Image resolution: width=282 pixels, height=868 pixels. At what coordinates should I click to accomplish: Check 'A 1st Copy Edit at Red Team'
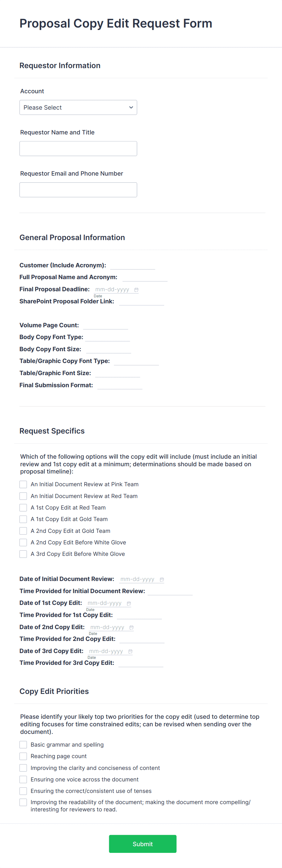[x=23, y=507]
